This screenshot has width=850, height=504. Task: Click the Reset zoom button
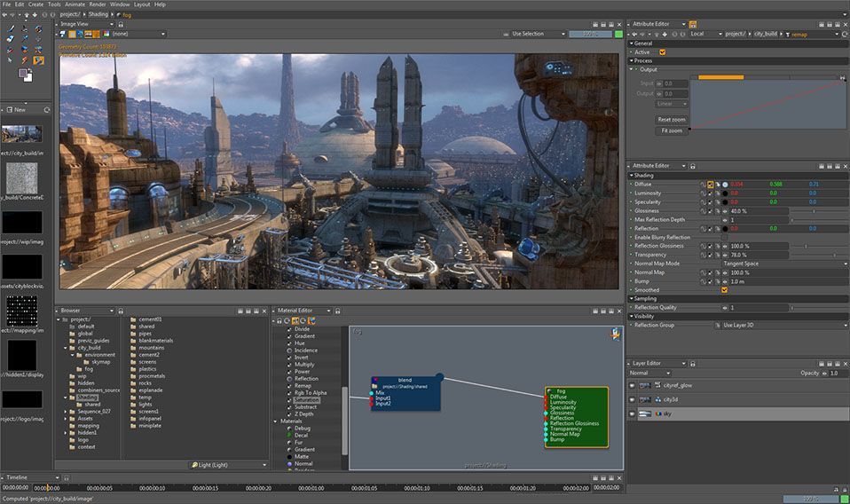671,119
